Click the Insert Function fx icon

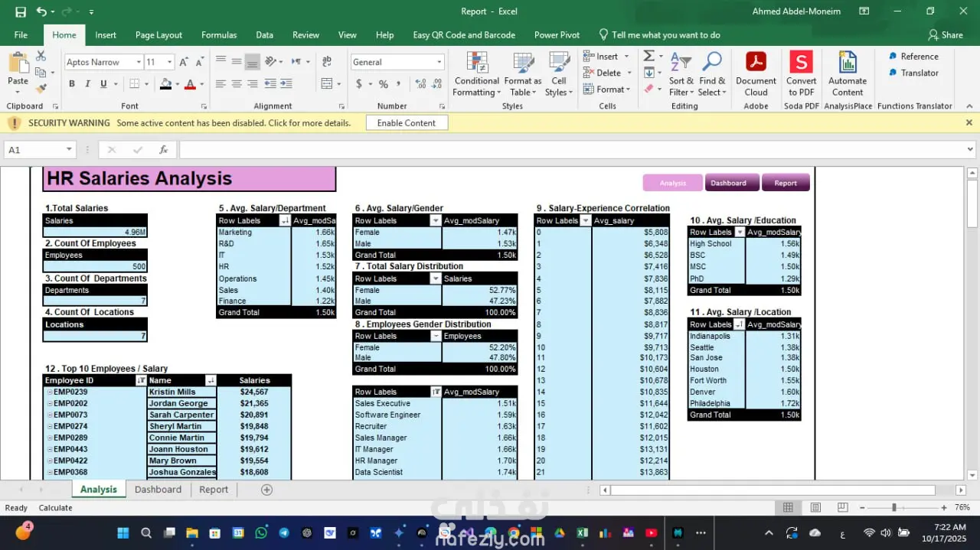(x=163, y=150)
